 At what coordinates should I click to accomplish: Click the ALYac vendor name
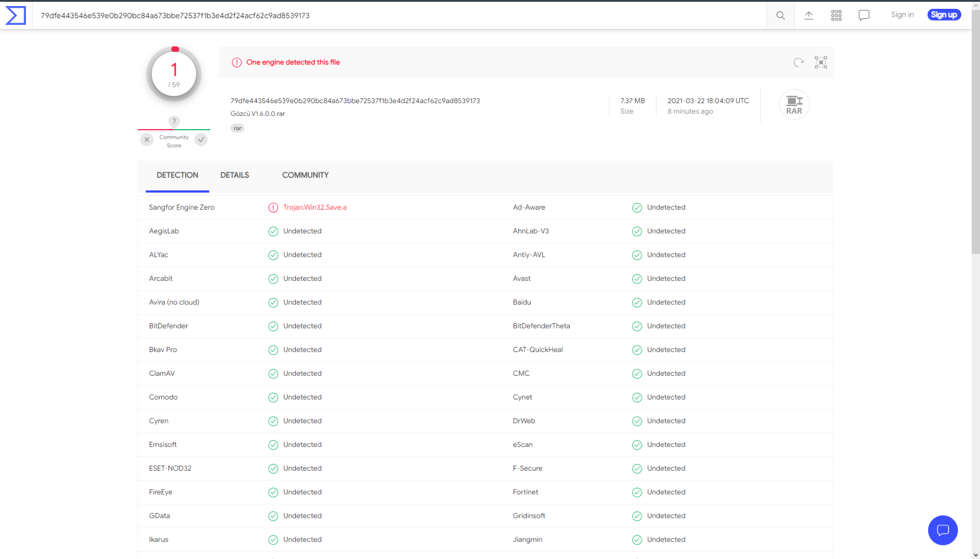pos(158,255)
